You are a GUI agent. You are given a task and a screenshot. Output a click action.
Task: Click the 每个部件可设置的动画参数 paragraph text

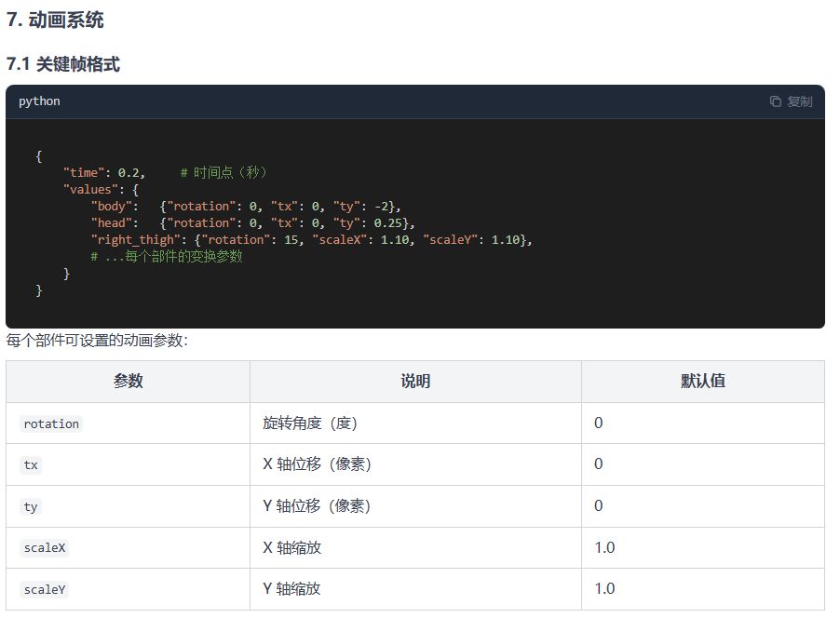[97, 341]
